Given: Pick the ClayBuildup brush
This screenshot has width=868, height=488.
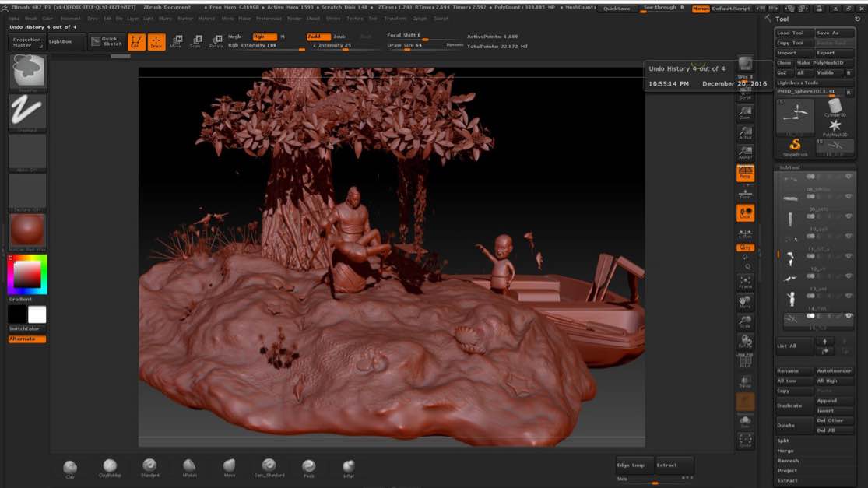Looking at the screenshot, I should click(110, 468).
